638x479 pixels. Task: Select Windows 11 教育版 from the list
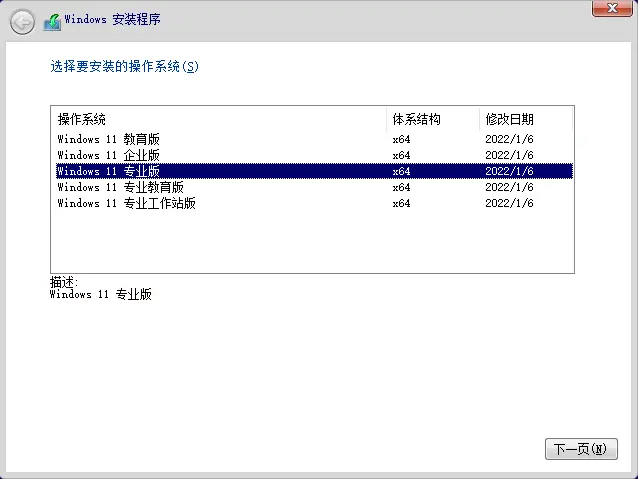[x=108, y=139]
